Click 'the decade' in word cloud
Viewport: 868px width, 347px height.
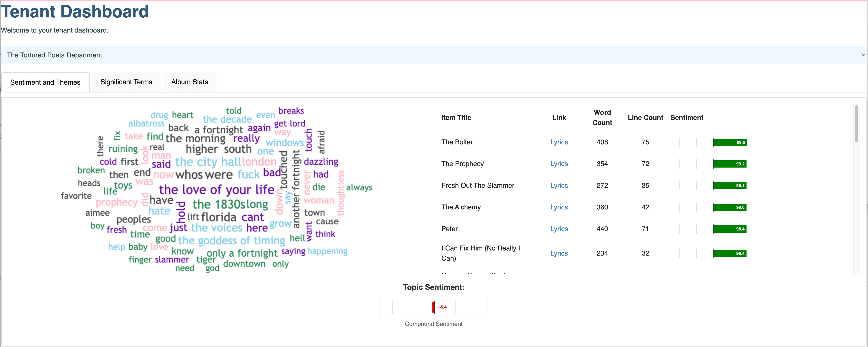pos(227,119)
